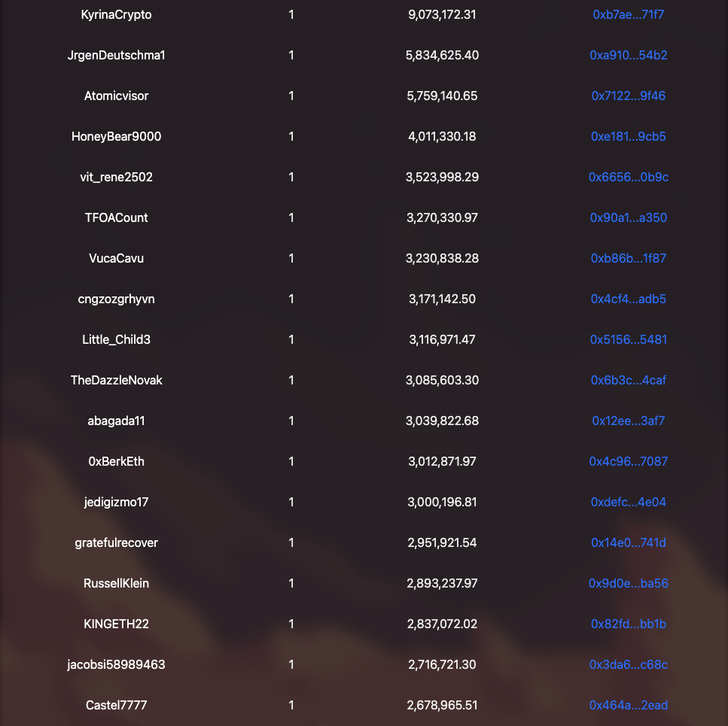Follow the 0xe181...9cb5 wallet link

point(628,136)
